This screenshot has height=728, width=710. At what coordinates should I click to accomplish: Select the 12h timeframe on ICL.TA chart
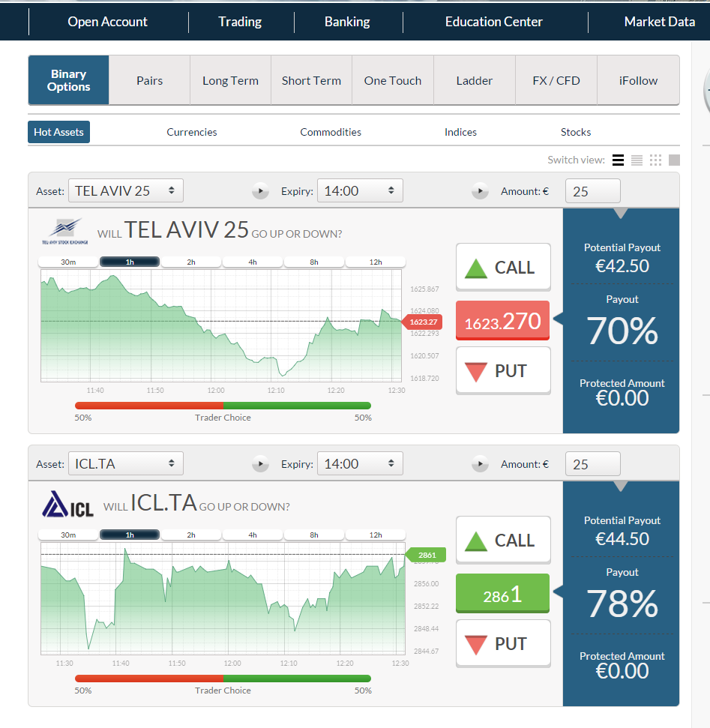point(376,535)
